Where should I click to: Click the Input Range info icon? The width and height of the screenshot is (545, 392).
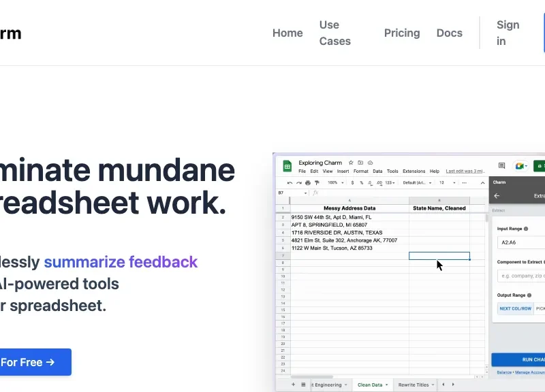tap(526, 229)
